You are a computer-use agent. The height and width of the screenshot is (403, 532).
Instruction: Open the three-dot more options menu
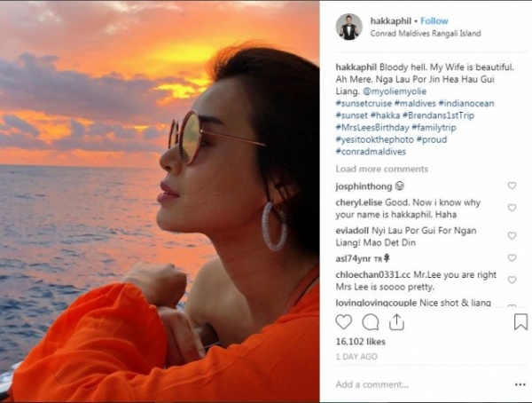click(519, 384)
